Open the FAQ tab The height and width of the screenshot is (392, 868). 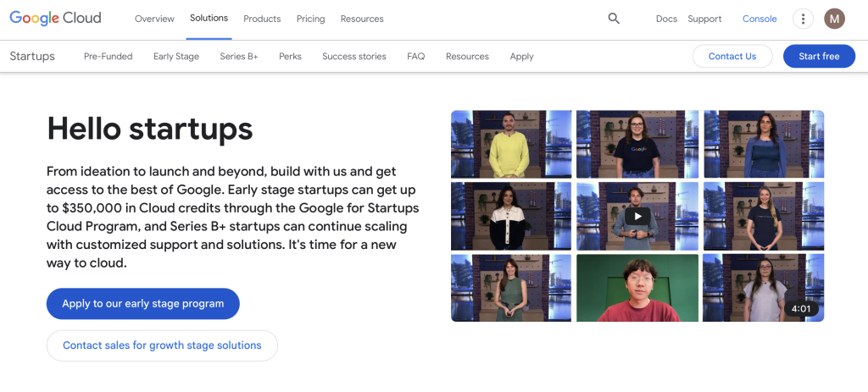pyautogui.click(x=415, y=57)
